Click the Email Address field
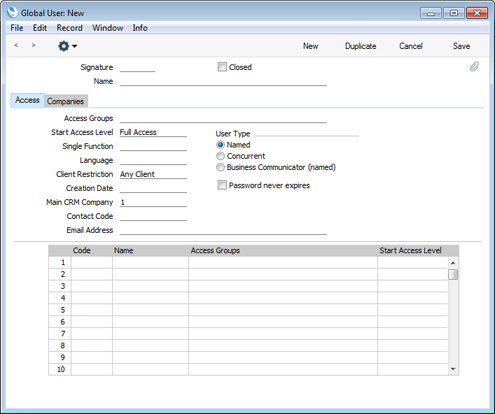Image resolution: width=495 pixels, height=414 pixels. coord(223,230)
